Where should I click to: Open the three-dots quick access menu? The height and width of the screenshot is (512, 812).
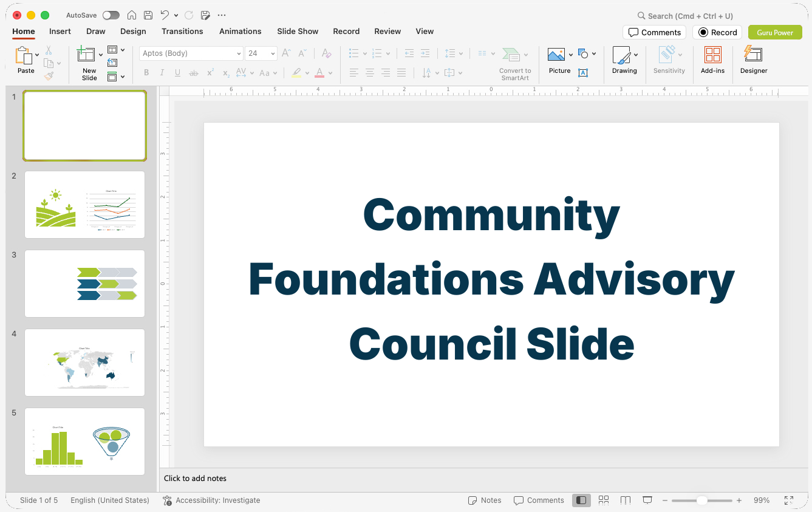point(222,15)
